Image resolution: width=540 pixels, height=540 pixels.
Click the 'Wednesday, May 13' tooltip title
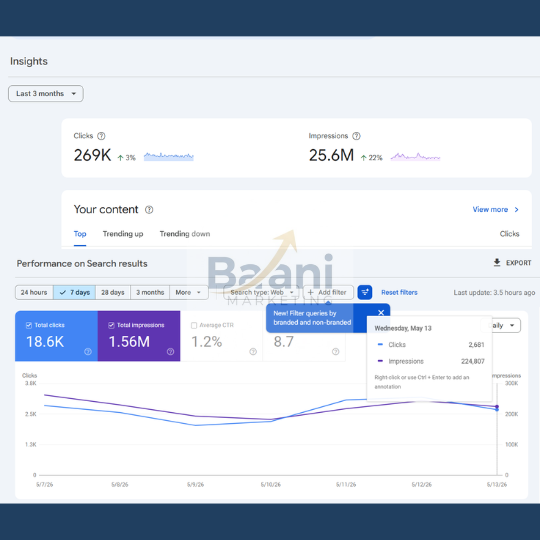(x=403, y=328)
